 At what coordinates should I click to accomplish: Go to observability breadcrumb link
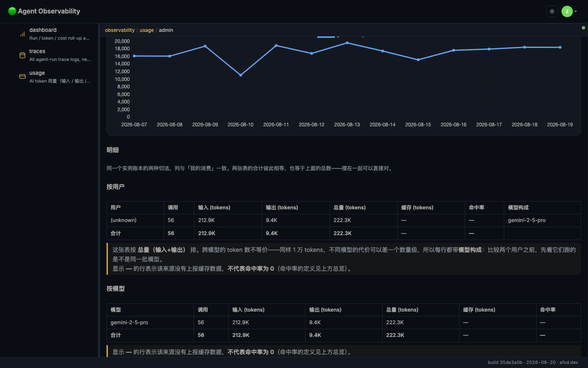[120, 30]
